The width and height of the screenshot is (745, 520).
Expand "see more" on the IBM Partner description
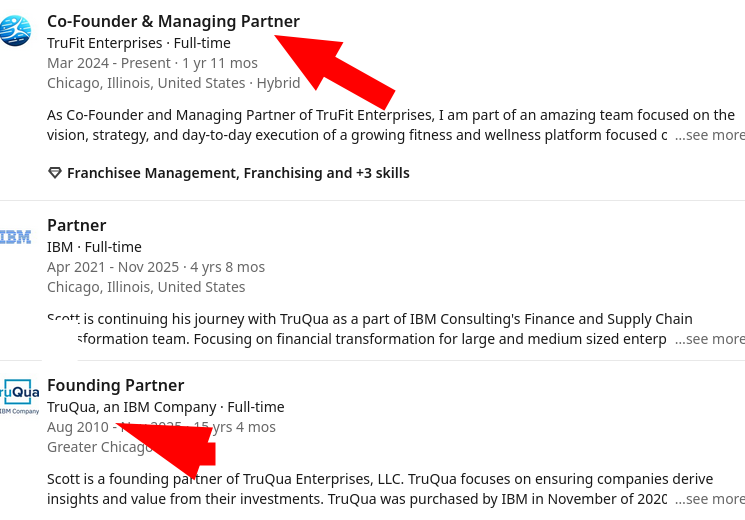(709, 339)
